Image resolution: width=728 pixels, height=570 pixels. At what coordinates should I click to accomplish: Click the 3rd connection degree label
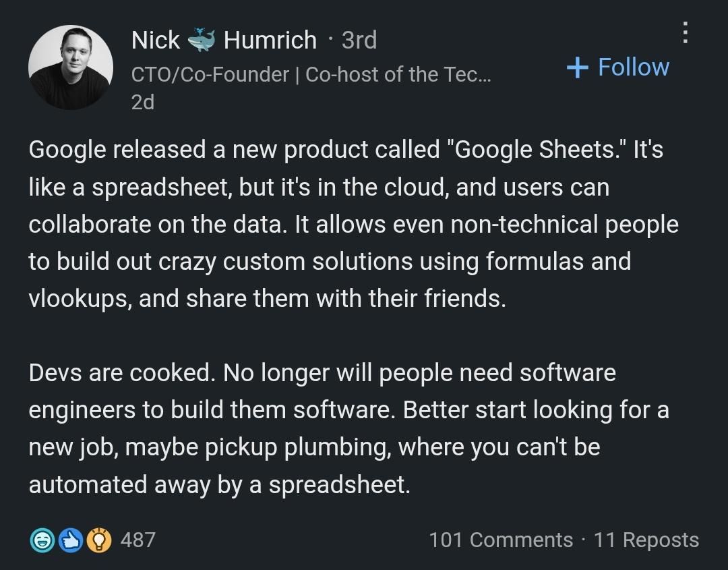click(359, 40)
